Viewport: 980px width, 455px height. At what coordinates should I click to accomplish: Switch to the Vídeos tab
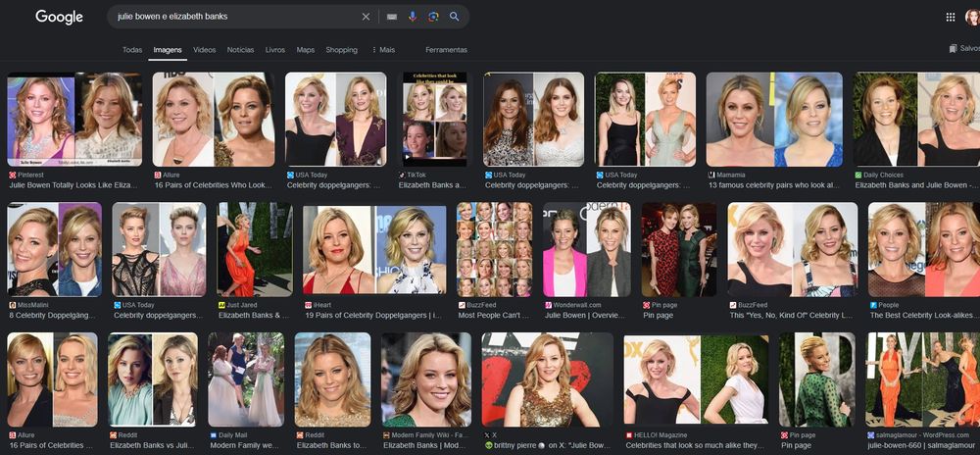(x=205, y=50)
